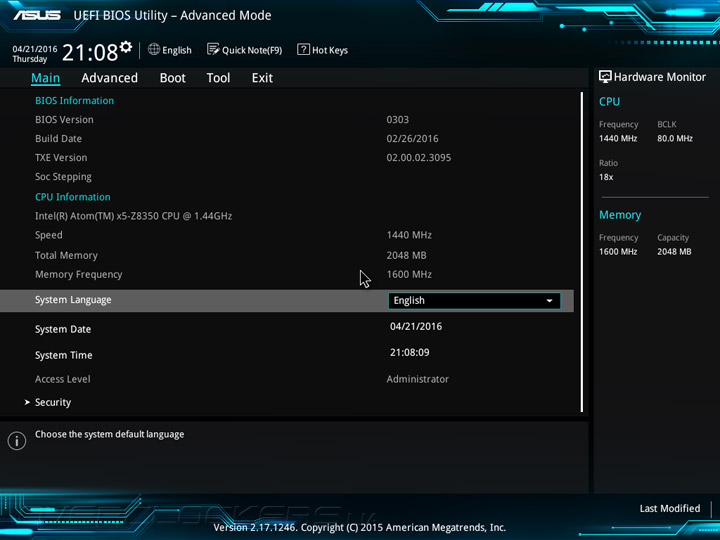The width and height of the screenshot is (720, 540).
Task: Click the Access Level label
Action: (x=62, y=379)
